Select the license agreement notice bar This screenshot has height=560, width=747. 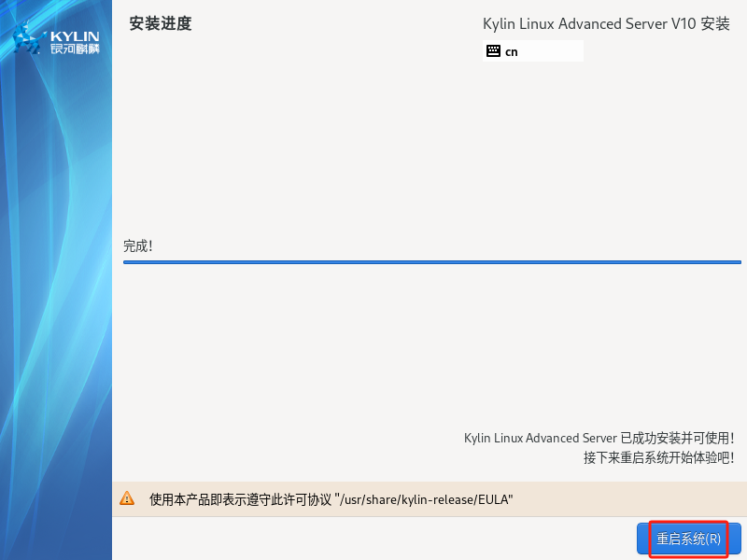coord(373,498)
